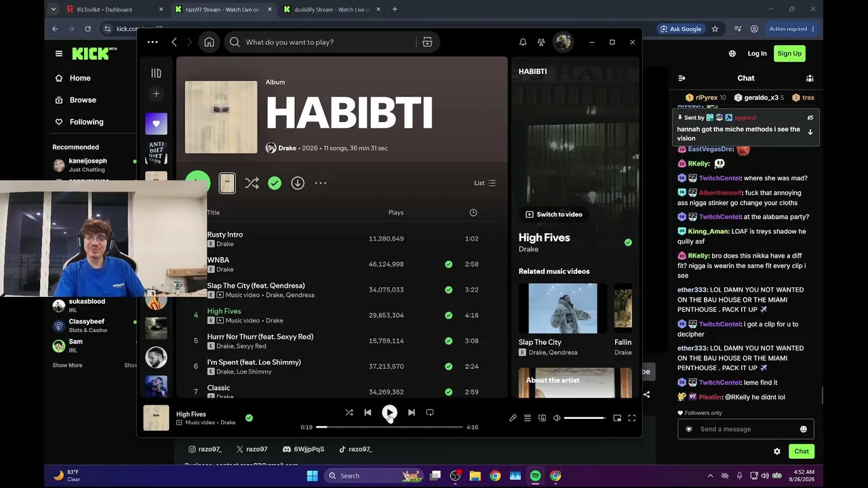
Task: Create a playlist with the plus button
Action: click(156, 94)
